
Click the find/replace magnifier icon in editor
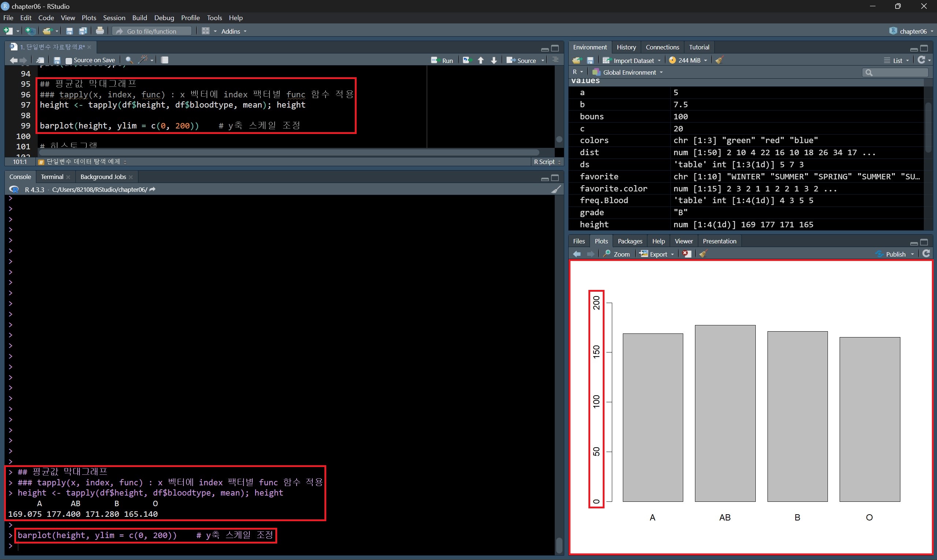tap(129, 60)
